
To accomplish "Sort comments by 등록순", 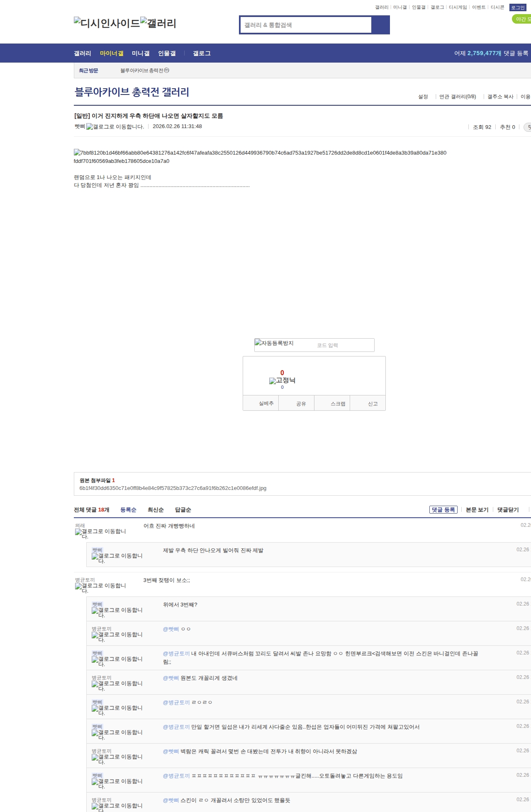I will (128, 510).
